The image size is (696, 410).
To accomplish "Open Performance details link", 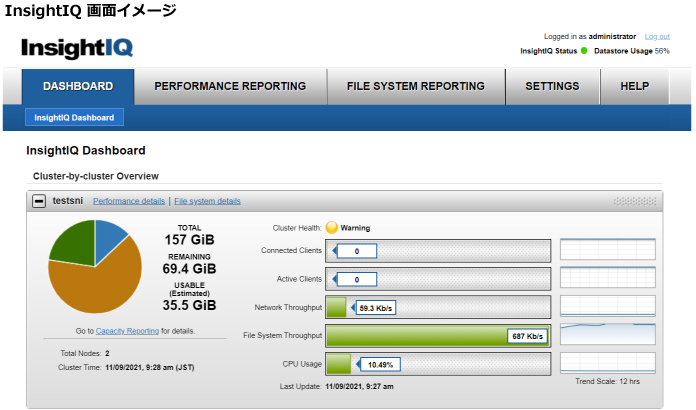I will [x=129, y=201].
